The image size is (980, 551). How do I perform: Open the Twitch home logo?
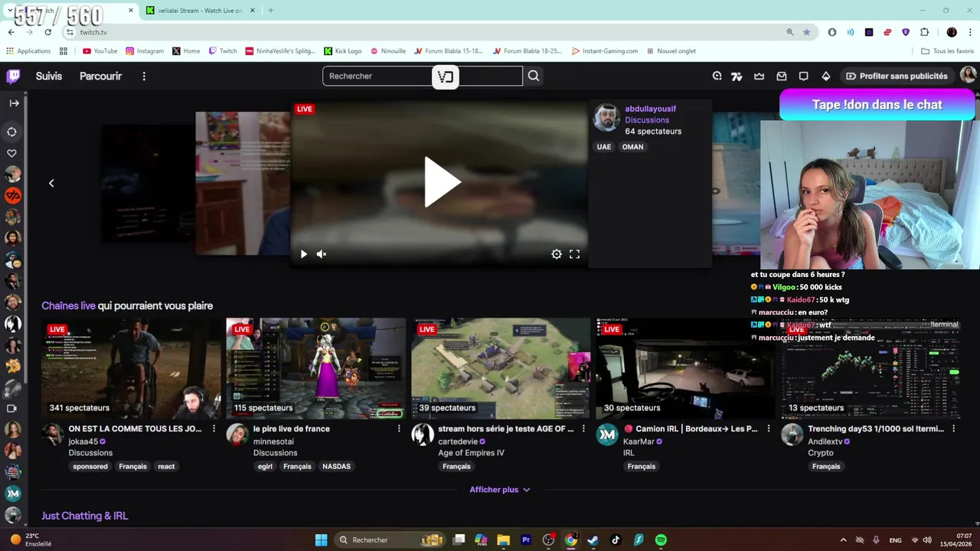pos(13,76)
